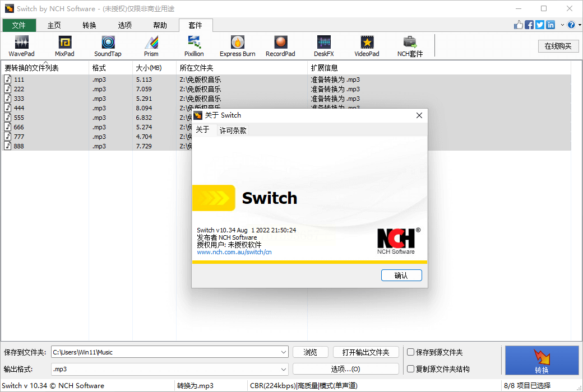Open SoundTap recorder icon

pyautogui.click(x=108, y=46)
